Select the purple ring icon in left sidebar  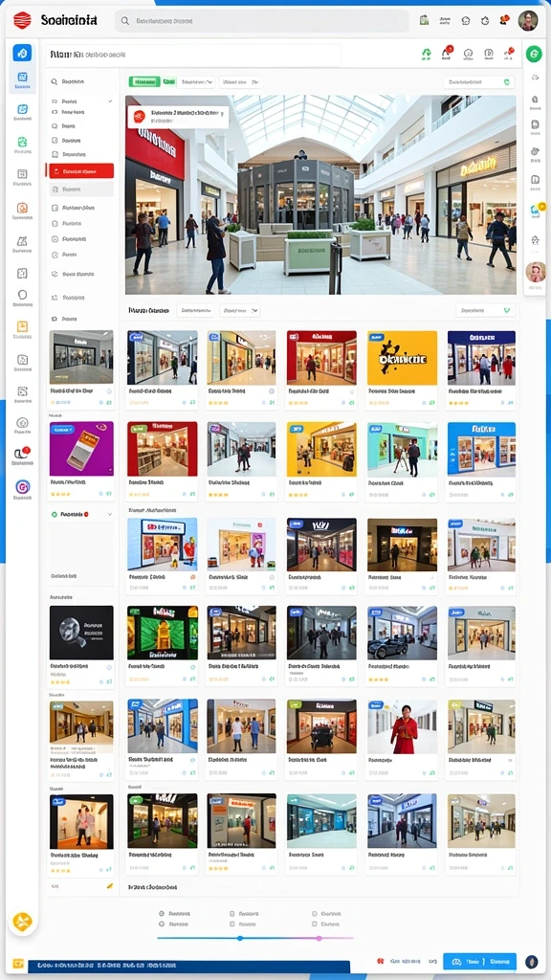23,487
